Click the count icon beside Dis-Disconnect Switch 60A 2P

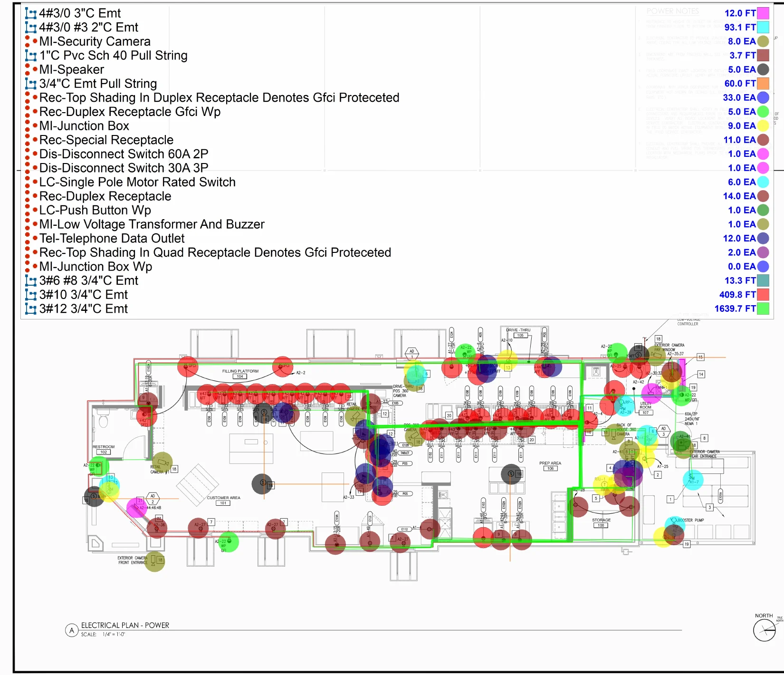point(31,154)
